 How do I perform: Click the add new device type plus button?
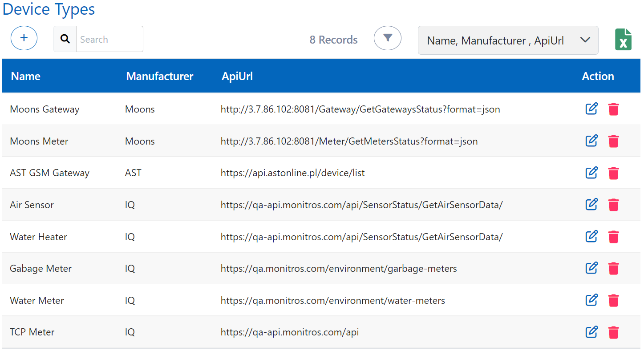tap(24, 38)
